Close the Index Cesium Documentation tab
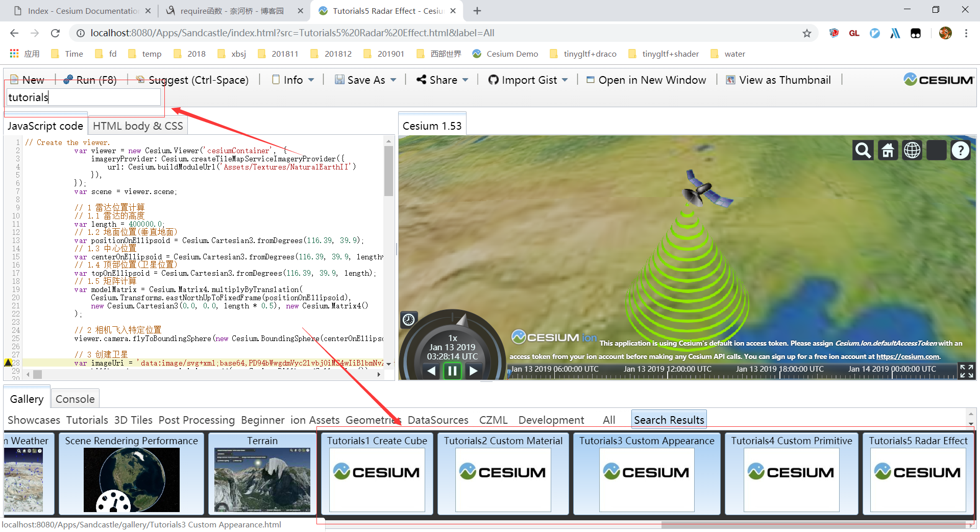Screen dimensions: 980x532 148,11
